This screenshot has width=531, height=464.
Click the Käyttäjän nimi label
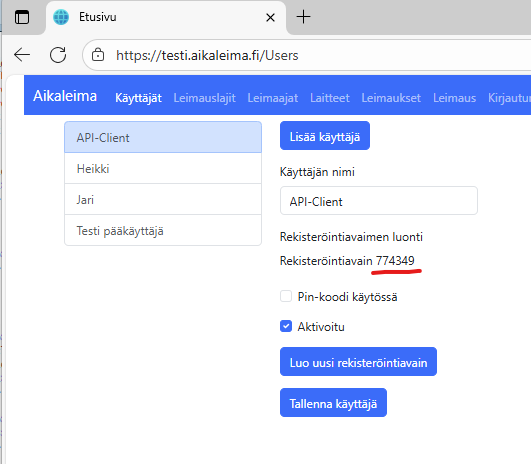317,172
